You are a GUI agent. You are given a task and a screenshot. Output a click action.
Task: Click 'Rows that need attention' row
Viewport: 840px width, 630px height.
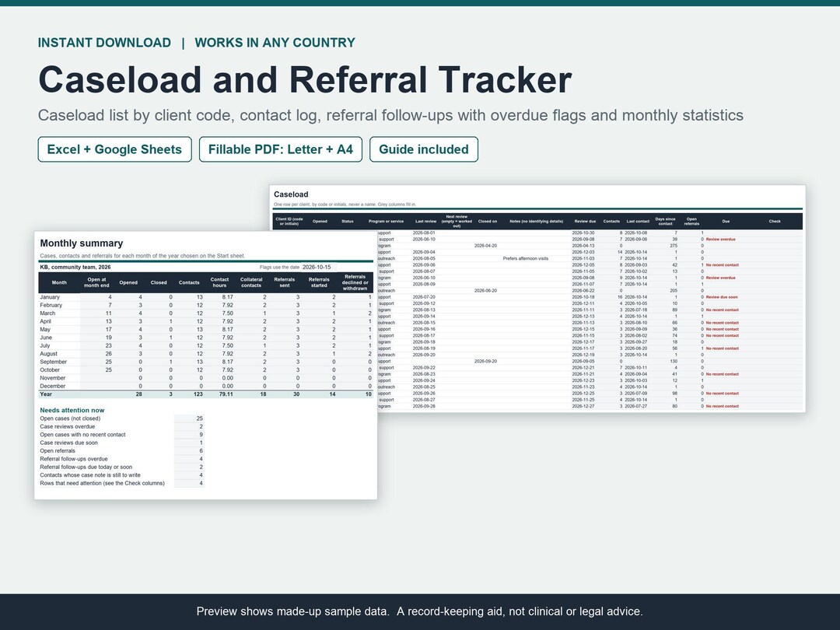tap(122, 483)
